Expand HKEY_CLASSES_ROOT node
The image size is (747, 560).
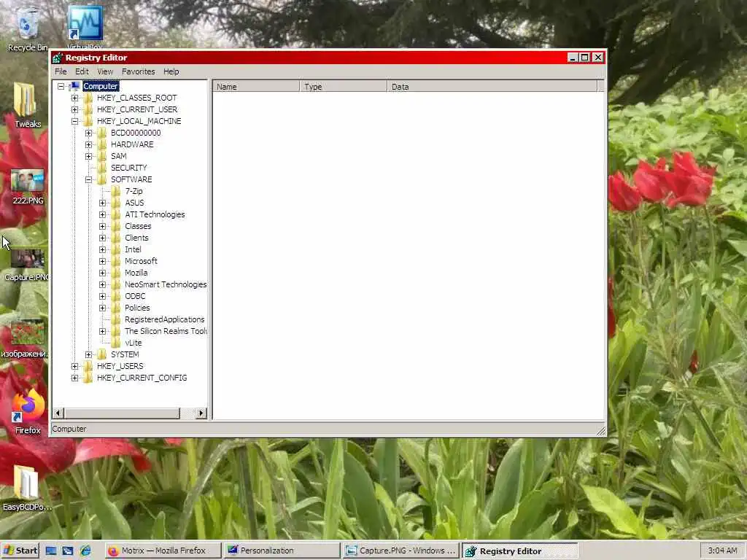pos(75,98)
